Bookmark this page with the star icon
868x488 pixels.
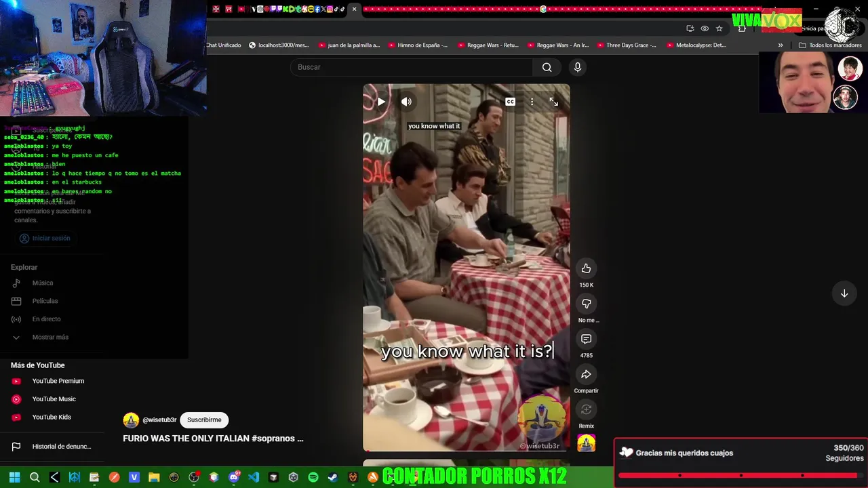719,28
